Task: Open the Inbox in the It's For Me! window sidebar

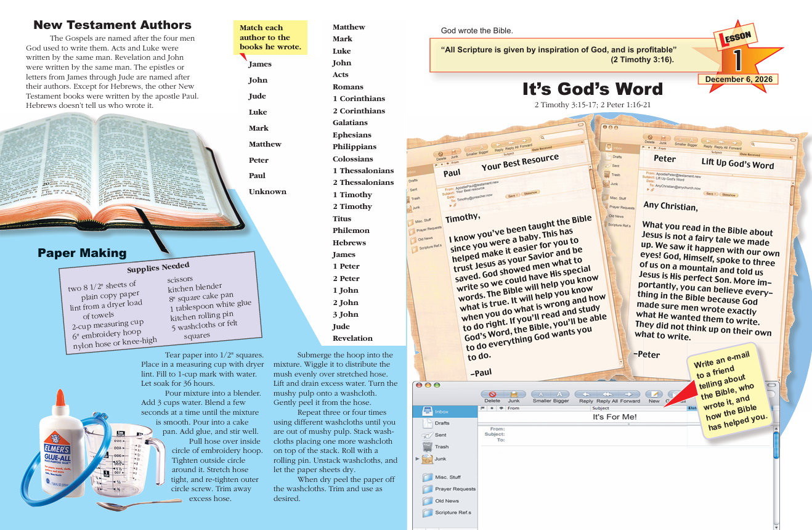Action: 445,411
